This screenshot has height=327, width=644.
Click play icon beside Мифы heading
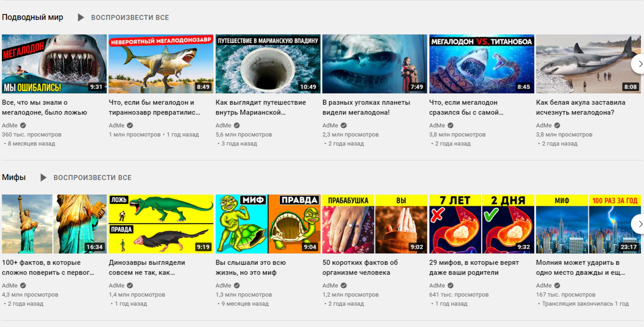(x=44, y=178)
